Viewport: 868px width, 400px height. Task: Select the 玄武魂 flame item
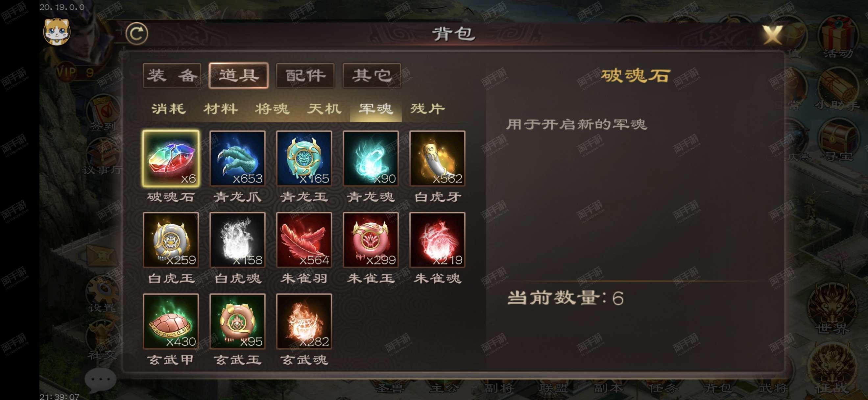pyautogui.click(x=304, y=321)
